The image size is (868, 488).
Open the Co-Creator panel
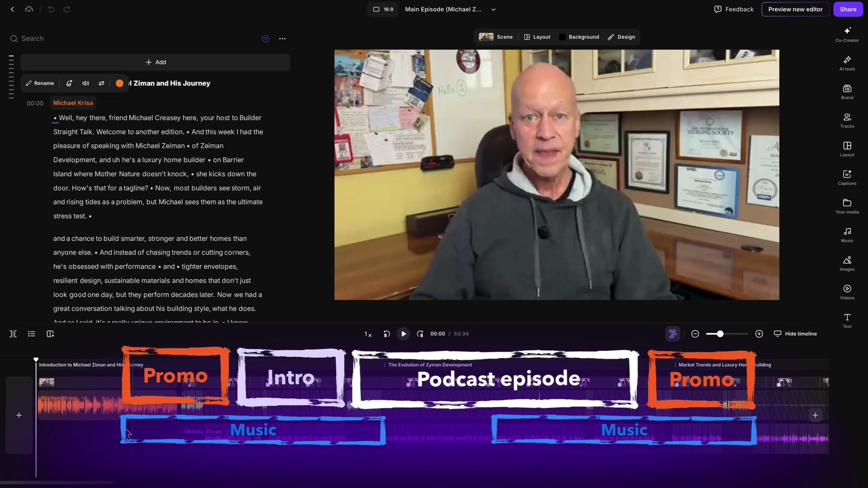tap(847, 34)
